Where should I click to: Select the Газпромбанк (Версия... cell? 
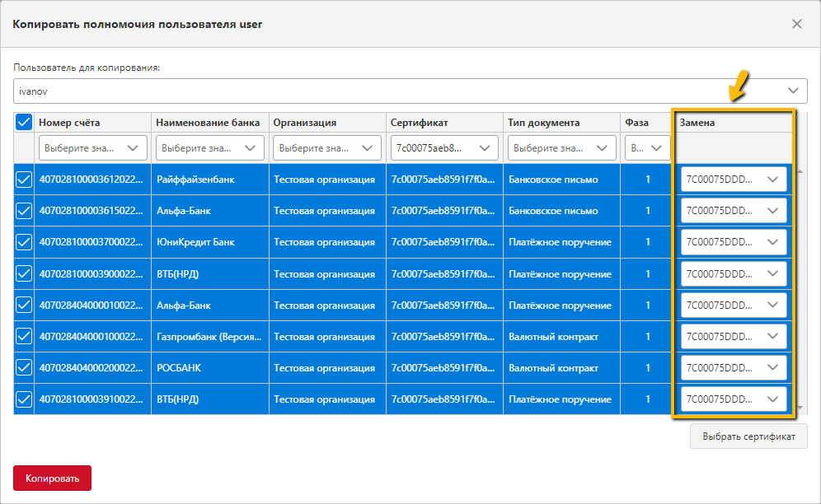210,337
